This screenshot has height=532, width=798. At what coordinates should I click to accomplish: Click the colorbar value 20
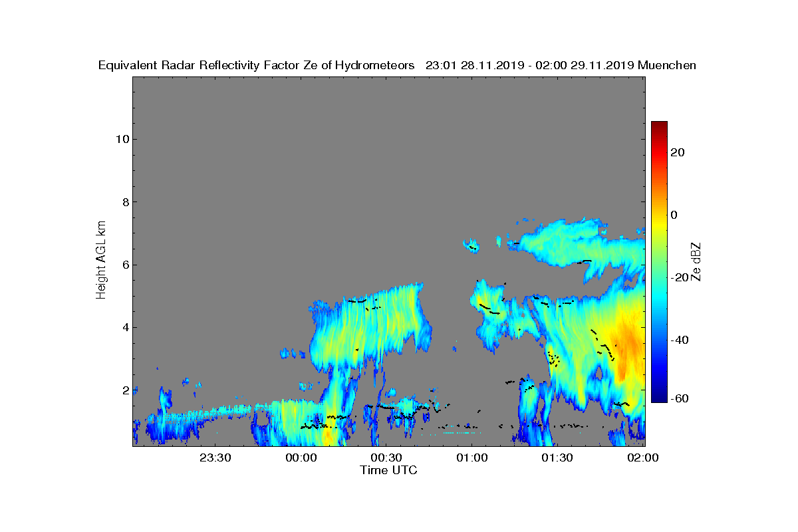point(678,152)
